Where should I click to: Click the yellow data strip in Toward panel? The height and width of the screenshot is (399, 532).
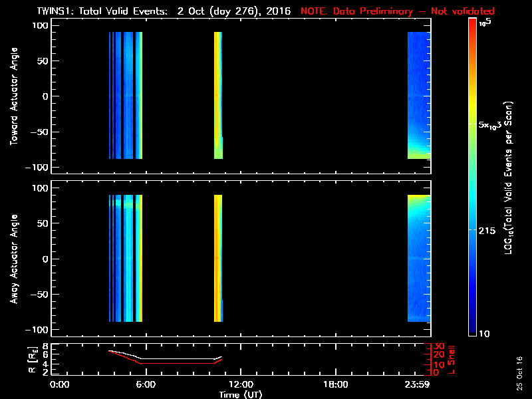[x=217, y=93]
